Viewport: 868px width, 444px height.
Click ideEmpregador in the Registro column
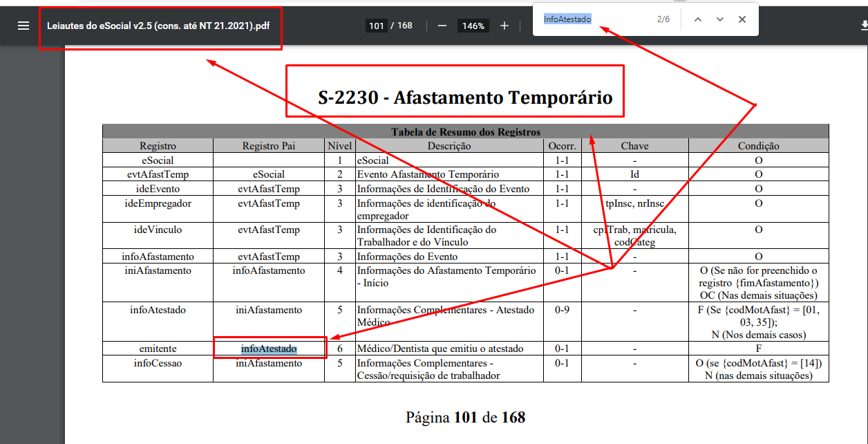pos(158,203)
